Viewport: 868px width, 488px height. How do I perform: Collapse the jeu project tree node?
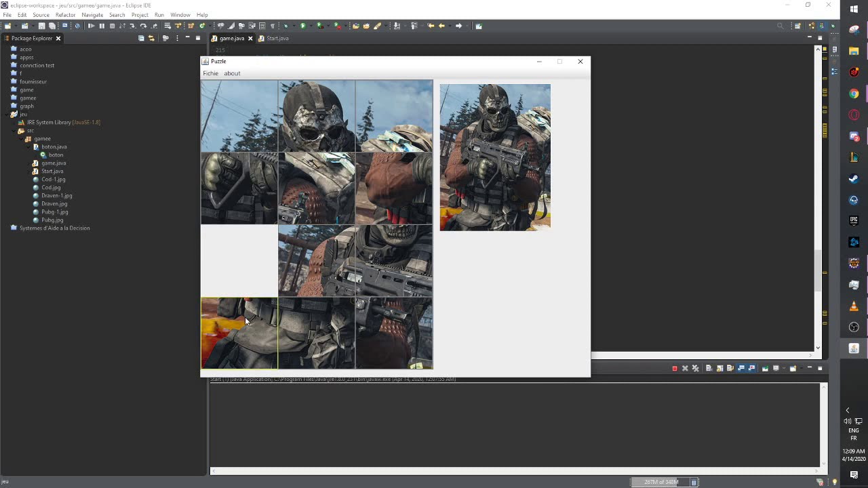(6, 114)
